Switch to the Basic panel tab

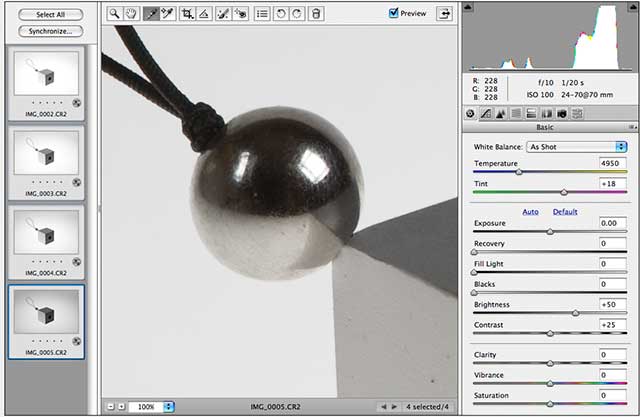pos(470,113)
